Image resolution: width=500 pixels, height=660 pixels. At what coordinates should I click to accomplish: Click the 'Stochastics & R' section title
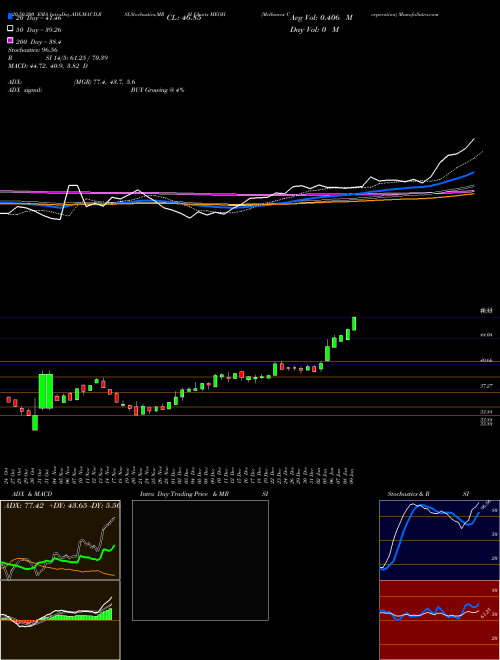[408, 494]
